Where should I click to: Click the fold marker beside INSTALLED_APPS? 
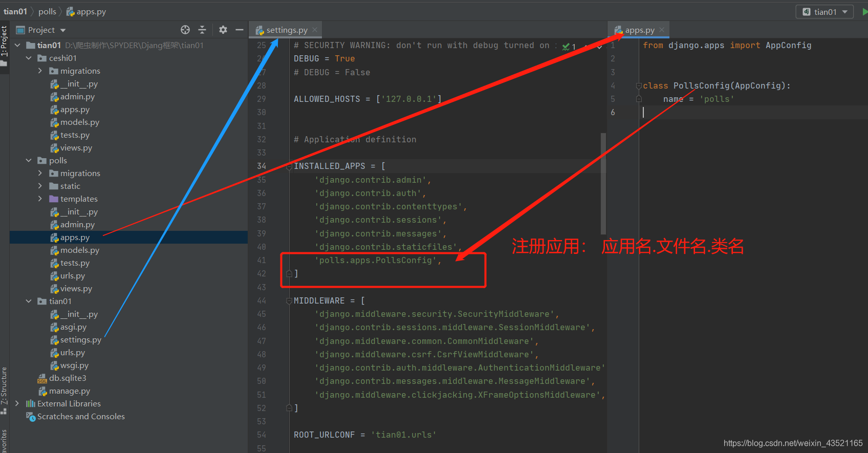point(289,166)
